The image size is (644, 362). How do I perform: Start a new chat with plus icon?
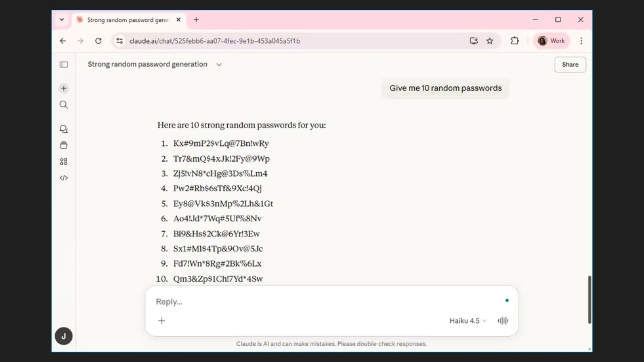coord(64,88)
